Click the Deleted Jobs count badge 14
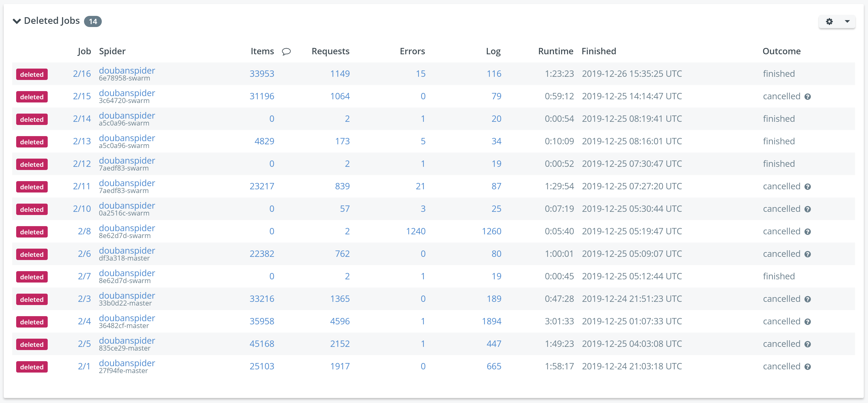868x403 pixels. tap(93, 21)
